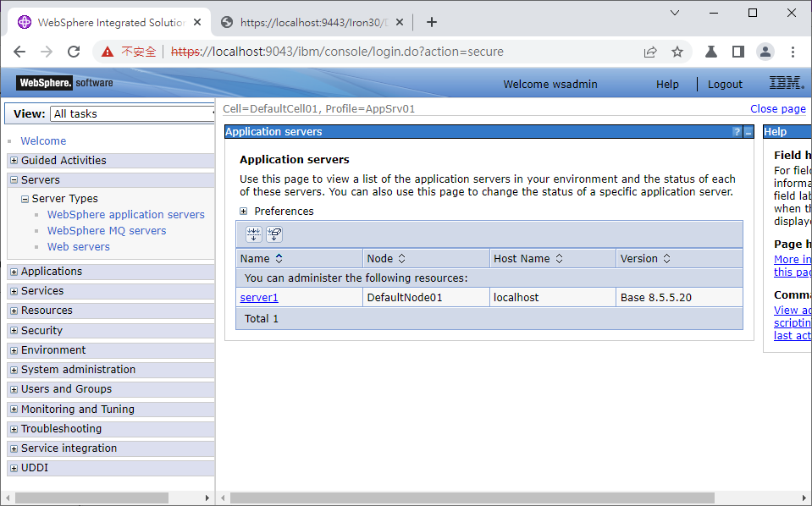Expand the Services navigation section
The image size is (812, 506).
[14, 291]
